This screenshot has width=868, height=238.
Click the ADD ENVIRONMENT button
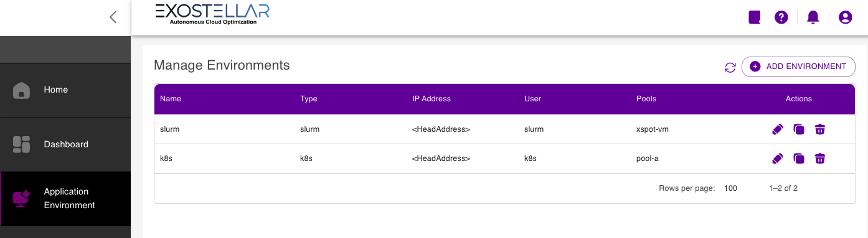pos(798,66)
